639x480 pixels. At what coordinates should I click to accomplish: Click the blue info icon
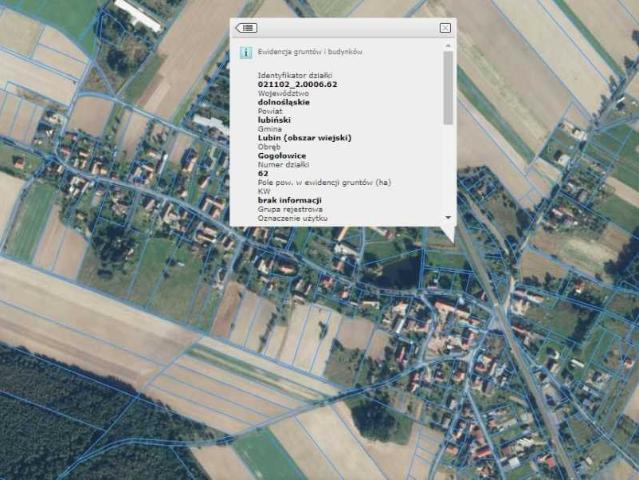(245, 52)
